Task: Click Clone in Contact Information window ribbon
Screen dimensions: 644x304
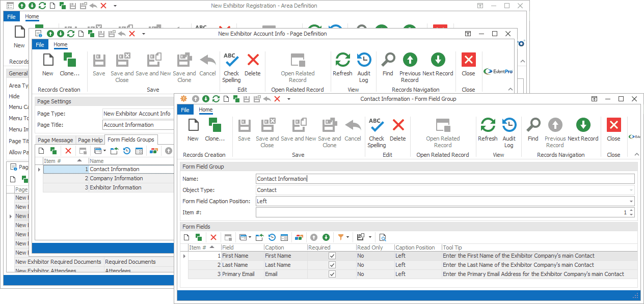Action: [214, 130]
